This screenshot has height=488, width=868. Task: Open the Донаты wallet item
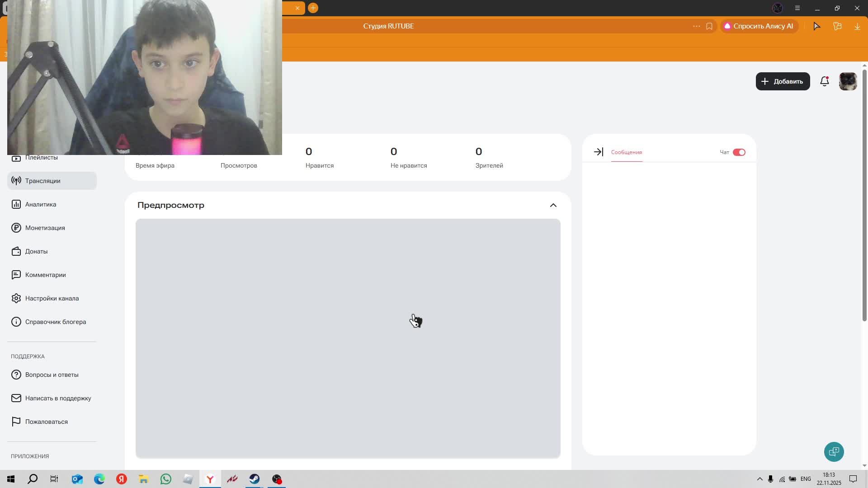coord(36,251)
